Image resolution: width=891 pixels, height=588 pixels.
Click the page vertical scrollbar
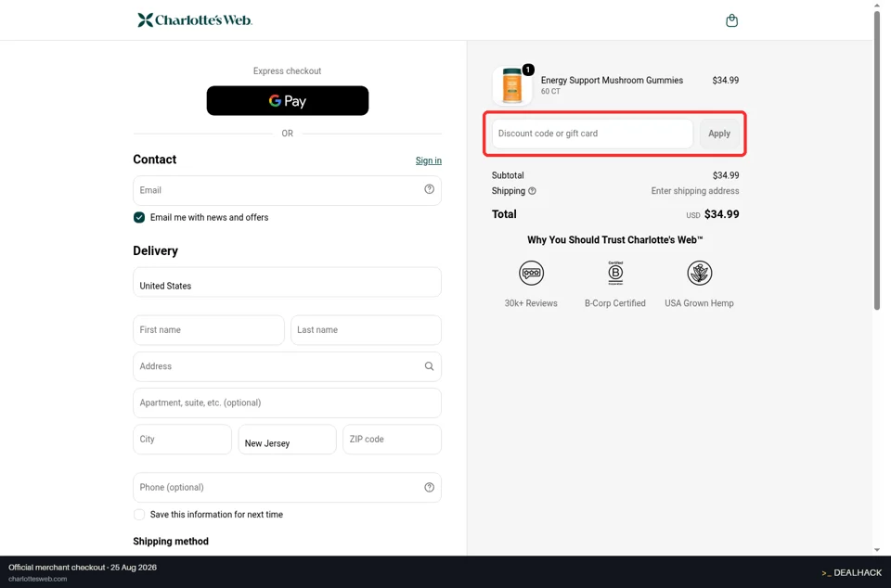[877, 159]
